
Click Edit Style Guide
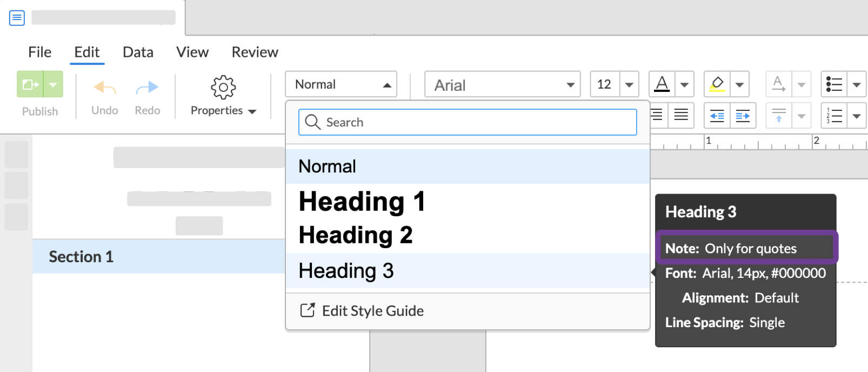tap(372, 310)
